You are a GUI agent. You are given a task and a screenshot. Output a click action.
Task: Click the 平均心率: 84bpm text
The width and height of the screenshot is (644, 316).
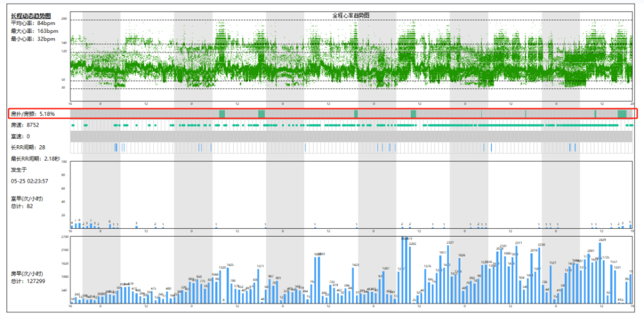33,23
